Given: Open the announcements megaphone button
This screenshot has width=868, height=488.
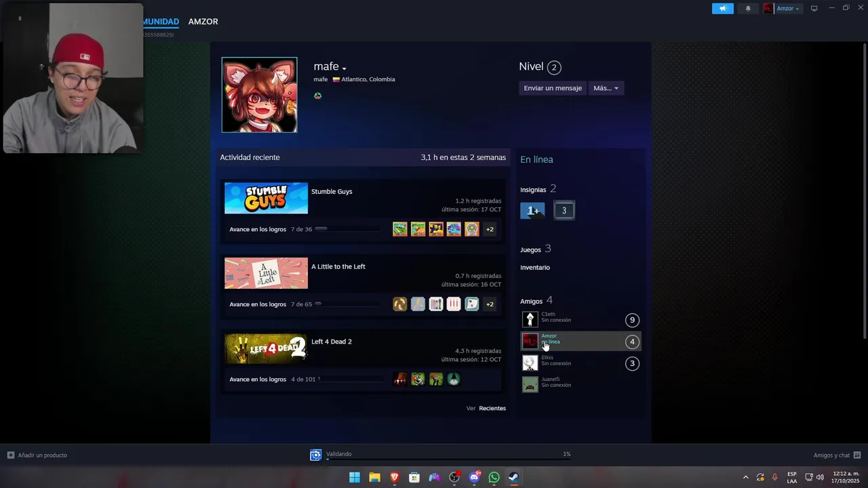Looking at the screenshot, I should (x=723, y=9).
